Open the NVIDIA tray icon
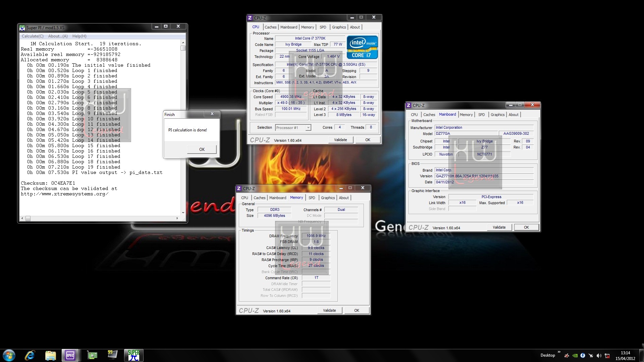This screenshot has height=362, width=644. click(x=575, y=356)
